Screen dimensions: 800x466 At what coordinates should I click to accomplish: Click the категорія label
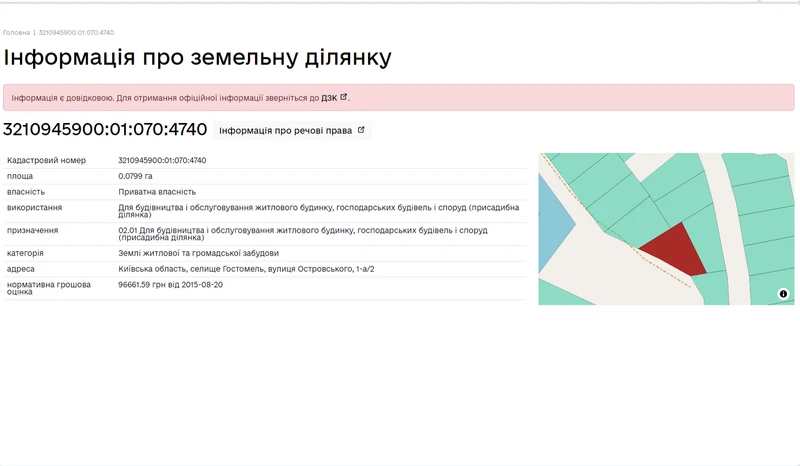pos(25,253)
